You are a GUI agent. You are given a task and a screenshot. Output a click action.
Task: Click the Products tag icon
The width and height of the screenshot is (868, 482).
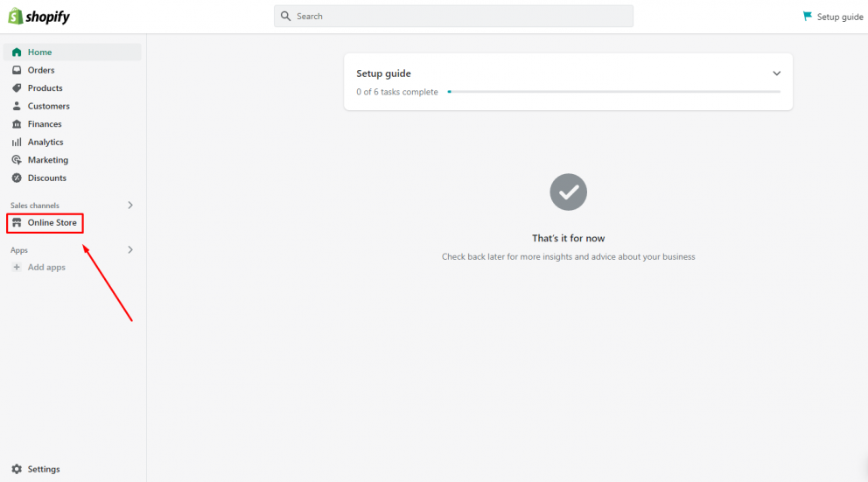[17, 88]
